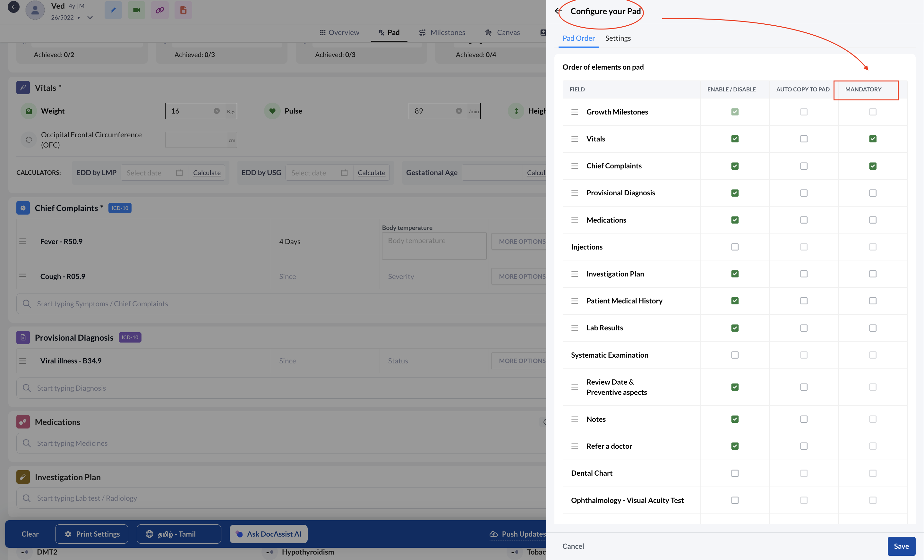Switch to the Settings tab

(618, 38)
